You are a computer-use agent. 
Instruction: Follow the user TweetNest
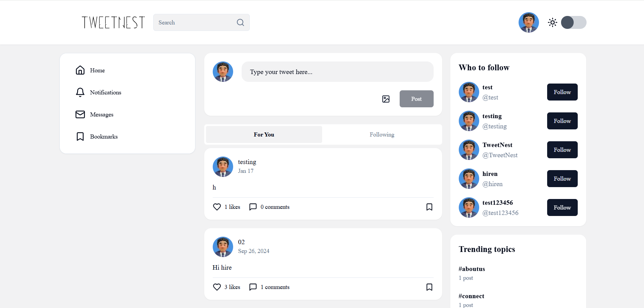click(x=562, y=150)
